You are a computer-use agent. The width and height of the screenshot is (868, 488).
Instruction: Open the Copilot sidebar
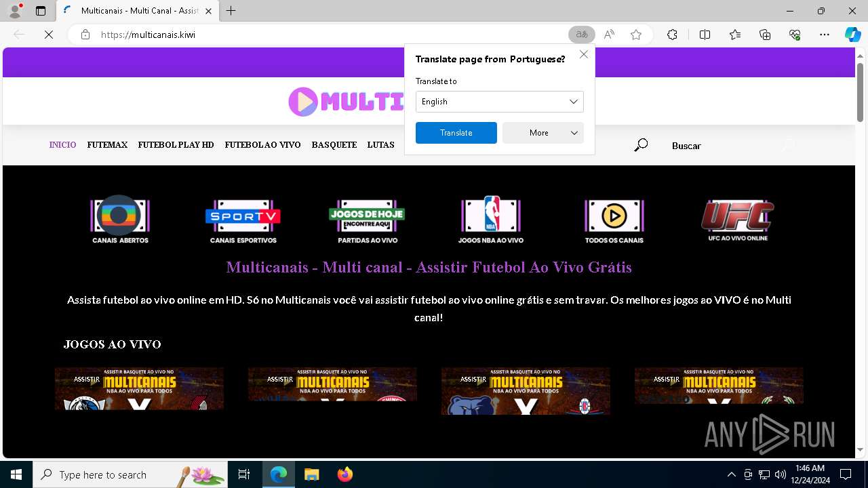852,35
